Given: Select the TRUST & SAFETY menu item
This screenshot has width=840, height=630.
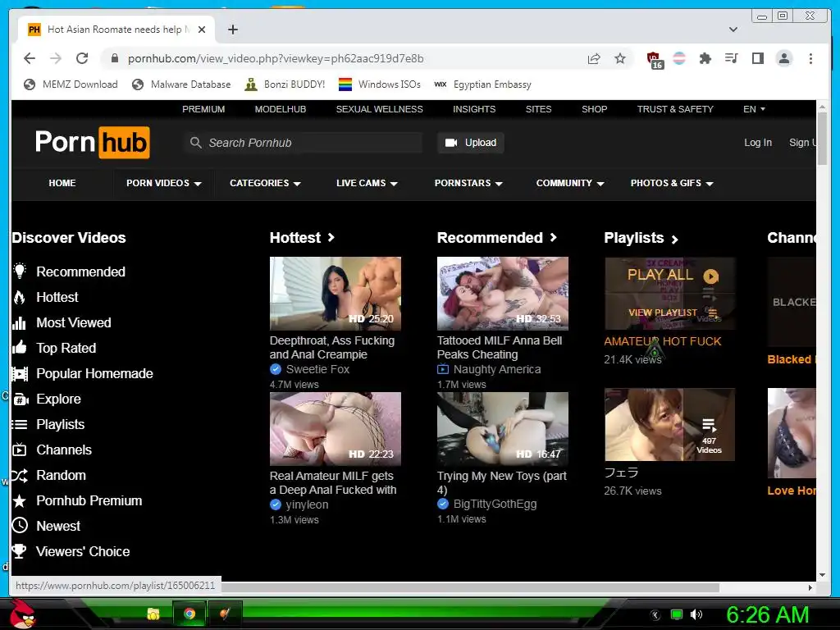Looking at the screenshot, I should pyautogui.click(x=675, y=109).
